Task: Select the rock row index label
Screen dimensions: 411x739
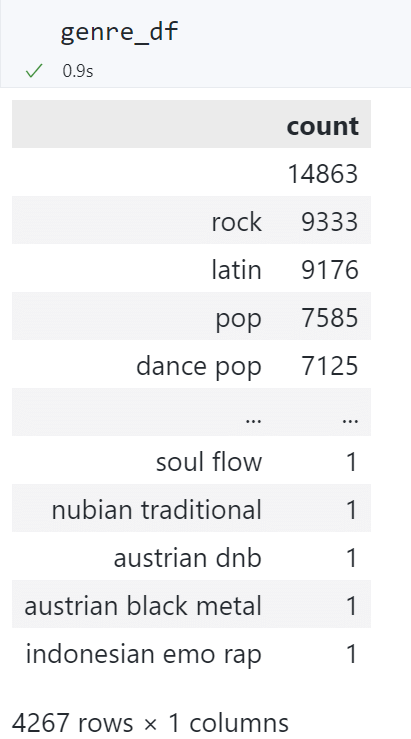Action: (236, 222)
